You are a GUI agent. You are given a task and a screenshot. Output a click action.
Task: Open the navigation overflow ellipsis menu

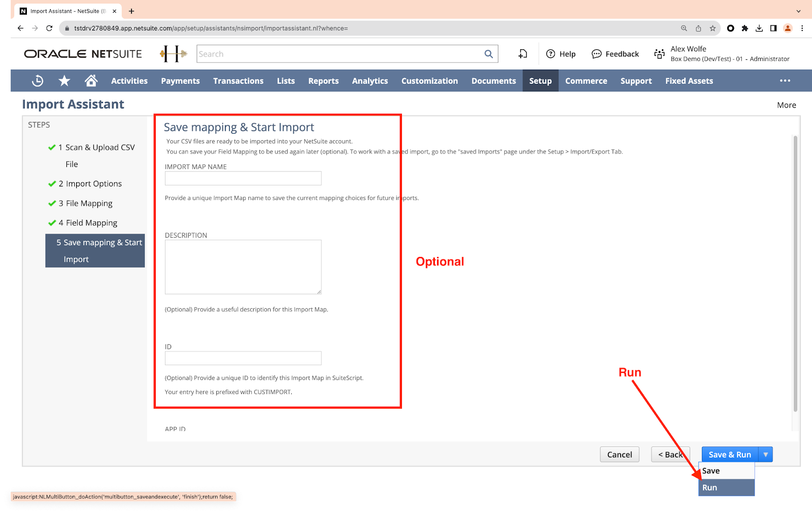(x=785, y=81)
